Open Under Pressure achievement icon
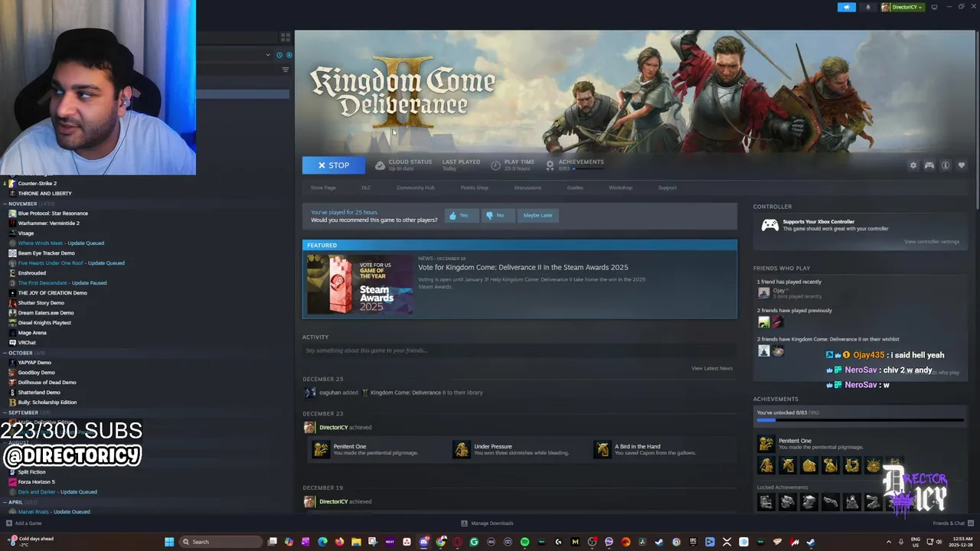The width and height of the screenshot is (980, 551). click(462, 449)
